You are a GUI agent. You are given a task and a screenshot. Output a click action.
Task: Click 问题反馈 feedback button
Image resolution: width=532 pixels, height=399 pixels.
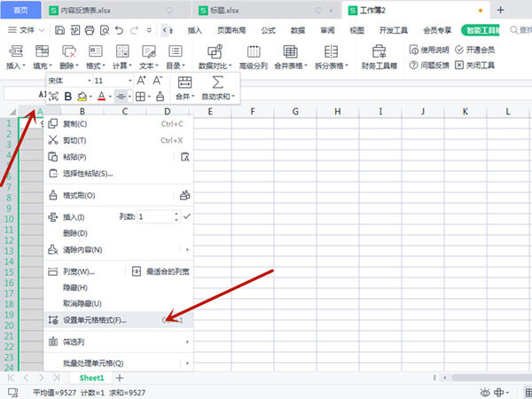(x=429, y=65)
